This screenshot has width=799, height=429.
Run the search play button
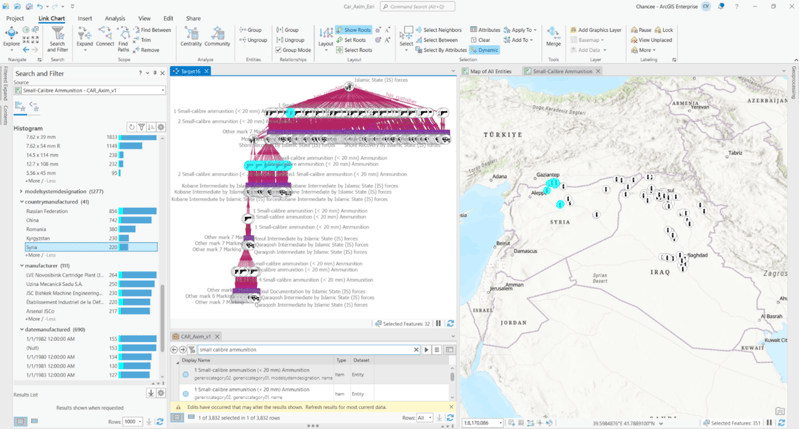pyautogui.click(x=427, y=350)
